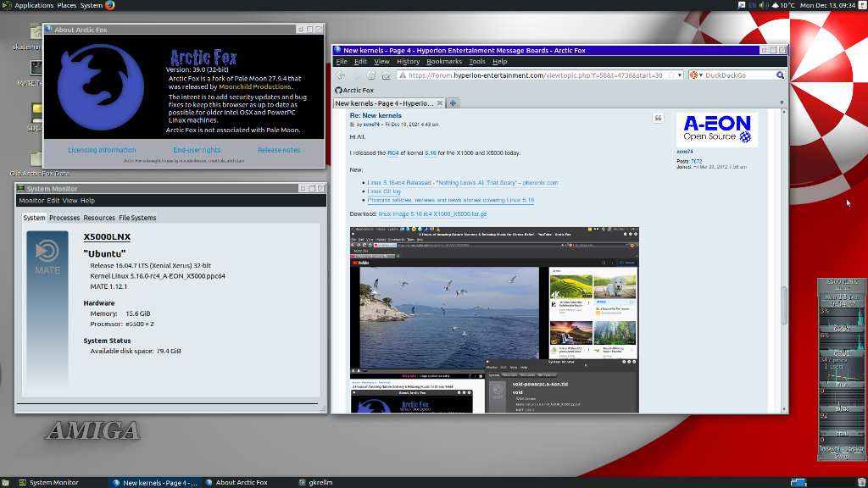Click the embedded desktop screenshot in the post
Screen dimensions: 868x488
[x=494, y=319]
